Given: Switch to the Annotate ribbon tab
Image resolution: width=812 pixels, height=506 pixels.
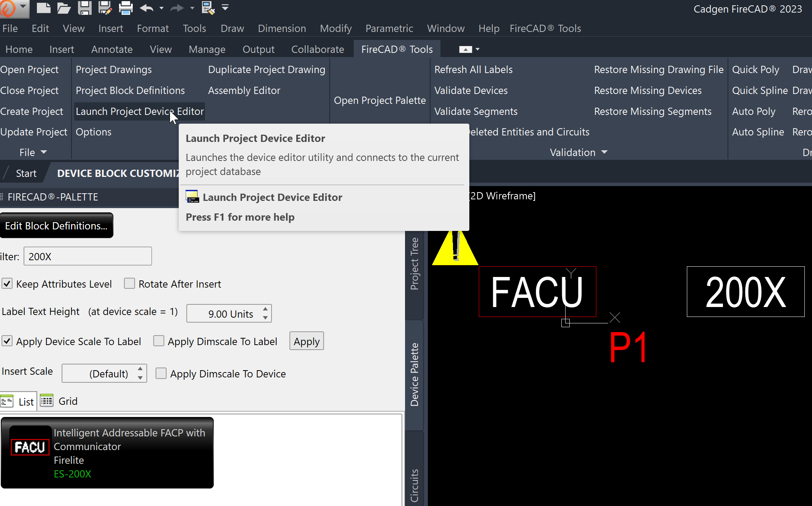Looking at the screenshot, I should coord(112,49).
